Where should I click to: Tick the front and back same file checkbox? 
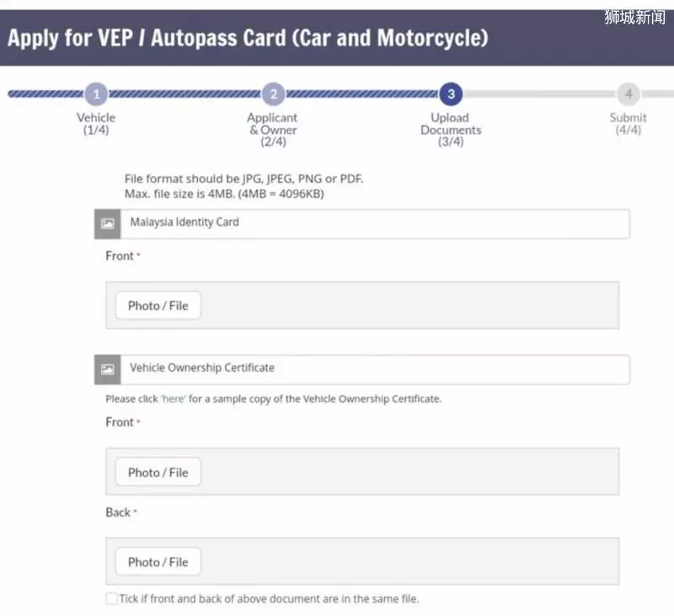[111, 598]
